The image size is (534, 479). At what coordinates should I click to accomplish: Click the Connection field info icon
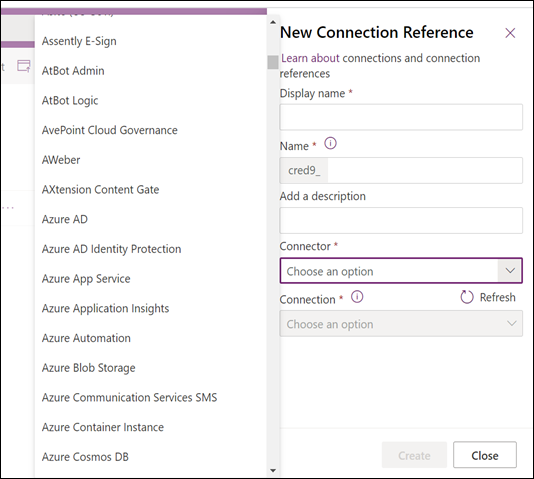tap(357, 297)
